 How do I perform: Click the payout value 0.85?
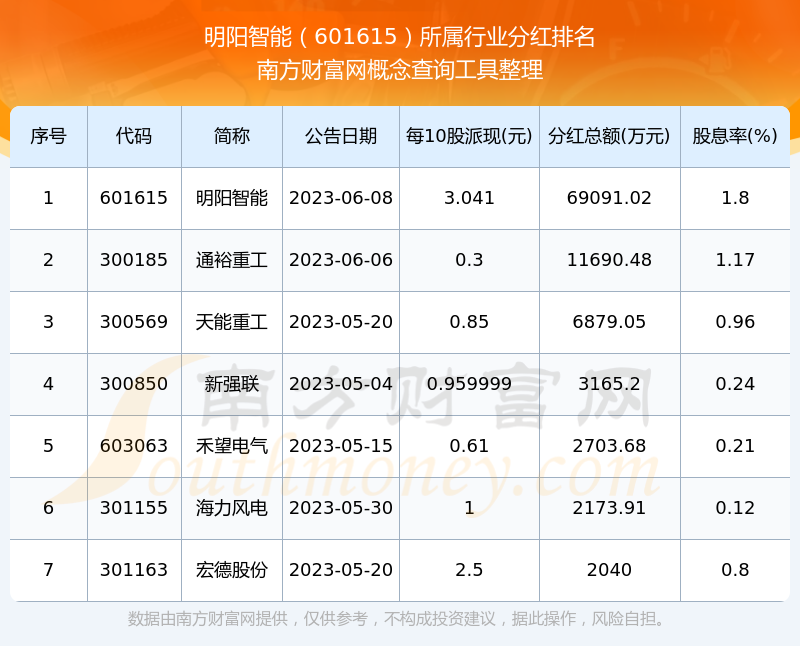(x=469, y=322)
